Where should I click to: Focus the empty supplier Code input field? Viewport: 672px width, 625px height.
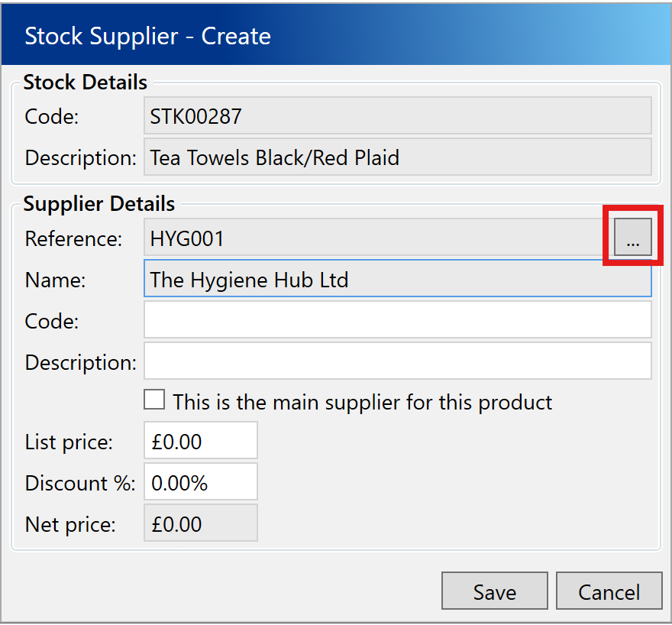pyautogui.click(x=397, y=320)
